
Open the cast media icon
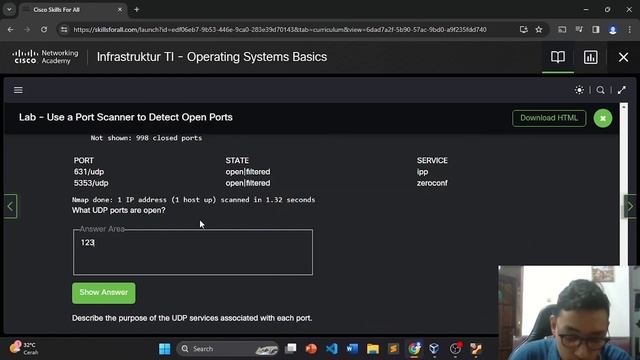pos(562,29)
